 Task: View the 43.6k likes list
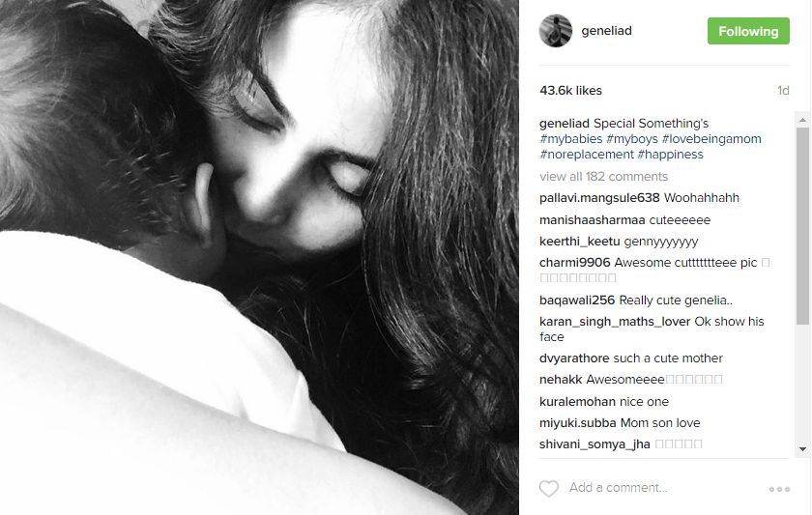click(570, 91)
